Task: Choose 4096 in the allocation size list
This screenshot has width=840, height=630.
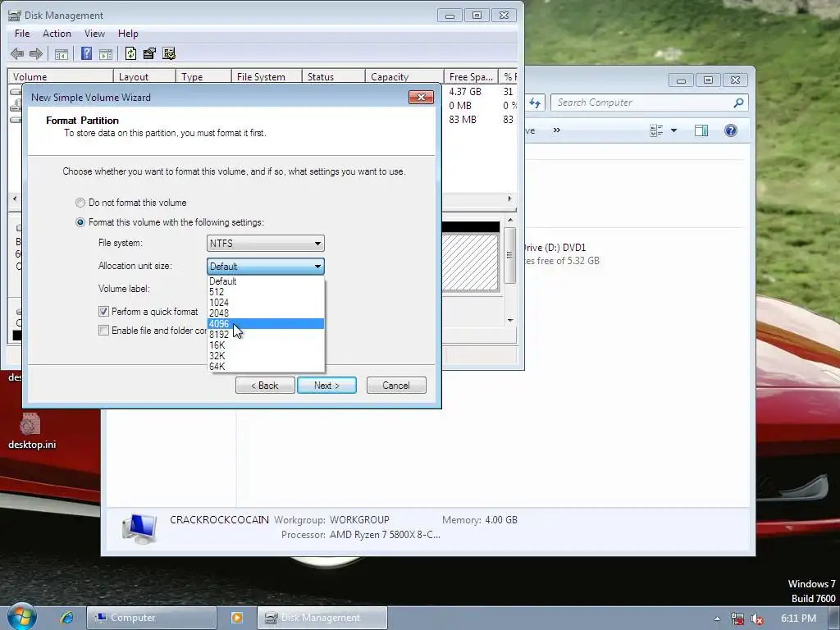Action: (x=266, y=323)
